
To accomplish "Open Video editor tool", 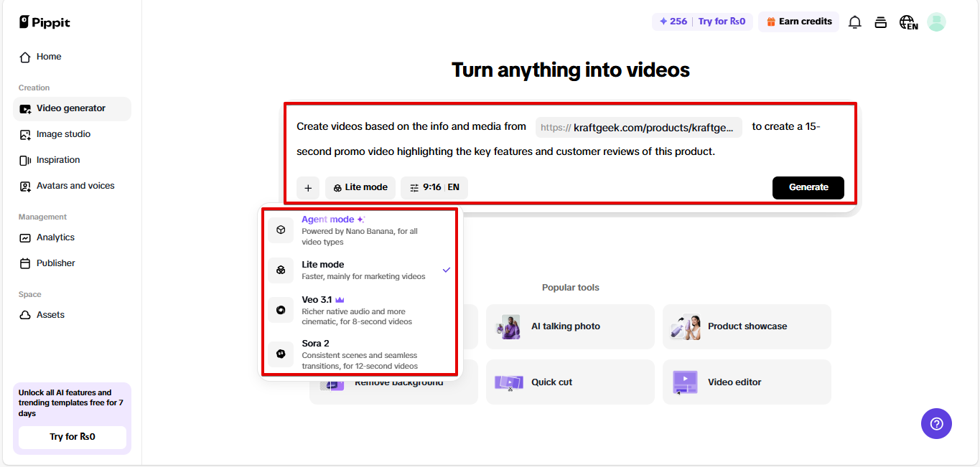I will click(747, 382).
